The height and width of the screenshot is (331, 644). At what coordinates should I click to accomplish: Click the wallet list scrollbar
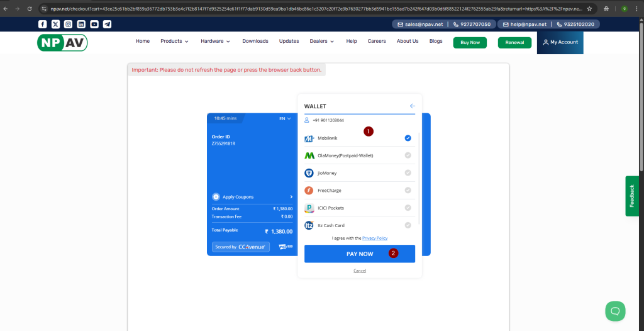419,176
